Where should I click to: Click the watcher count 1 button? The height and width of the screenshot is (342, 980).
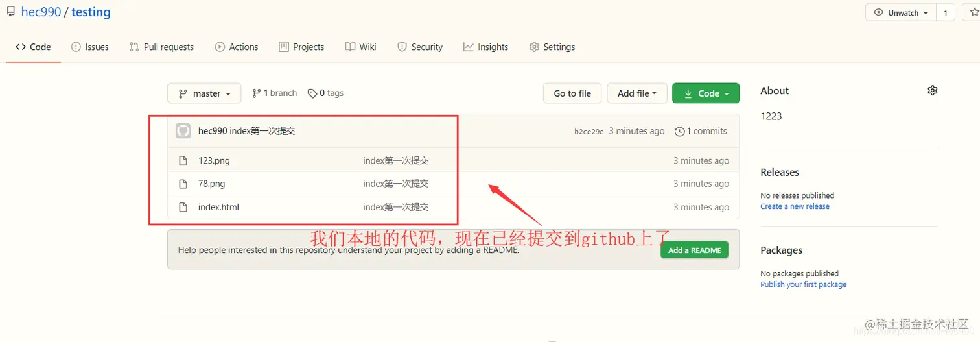click(945, 12)
